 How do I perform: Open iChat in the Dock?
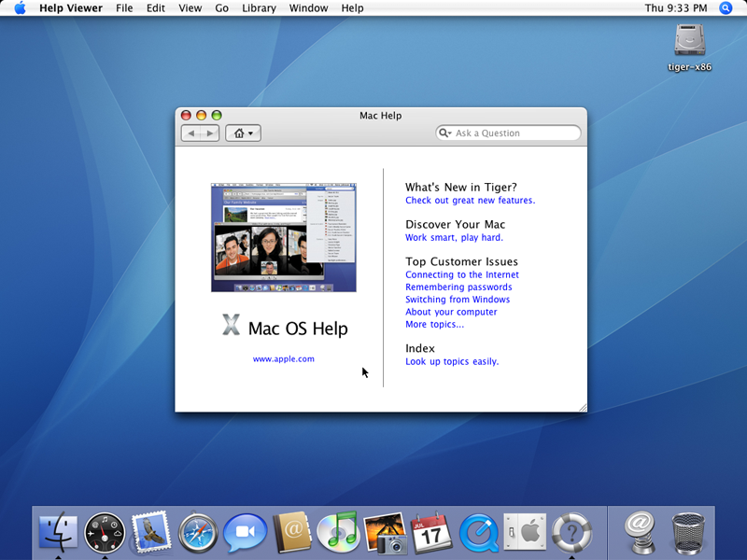coord(245,533)
